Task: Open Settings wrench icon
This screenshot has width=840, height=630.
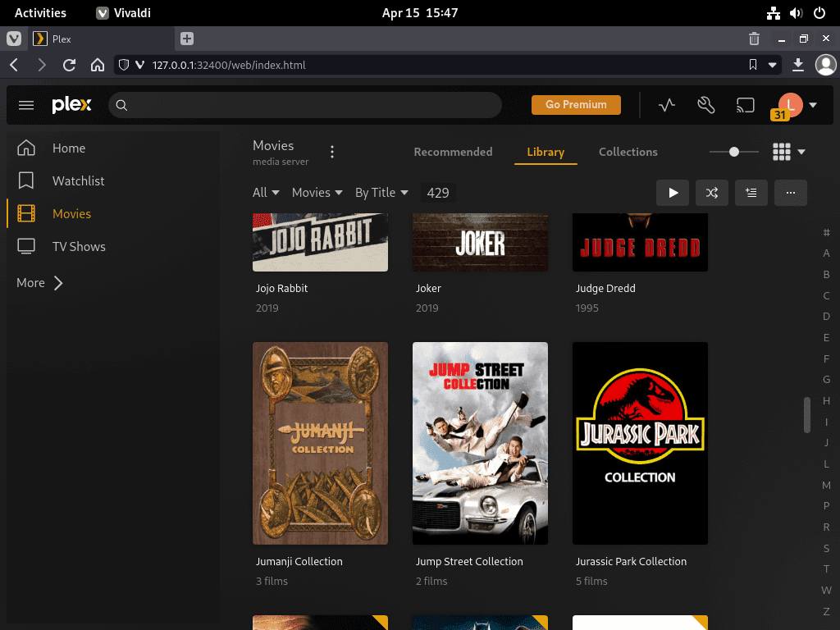Action: point(706,105)
